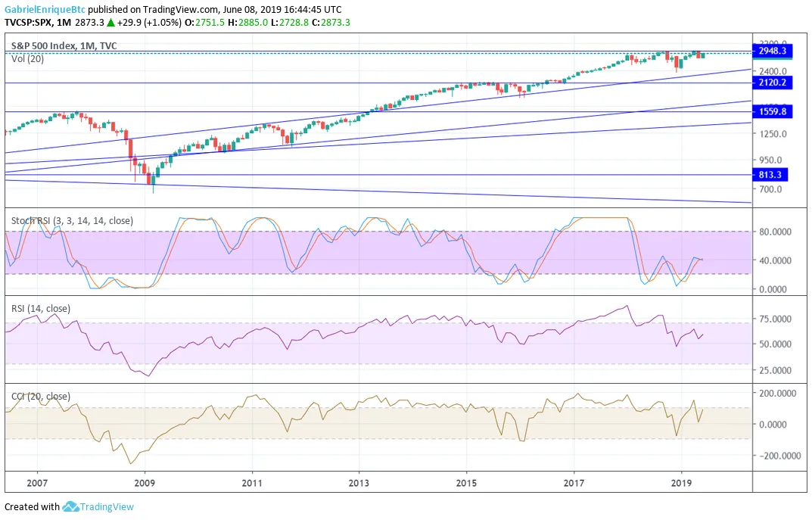Viewport: 812px width, 520px height.
Task: Click the 2009 label on the time axis
Action: [145, 483]
